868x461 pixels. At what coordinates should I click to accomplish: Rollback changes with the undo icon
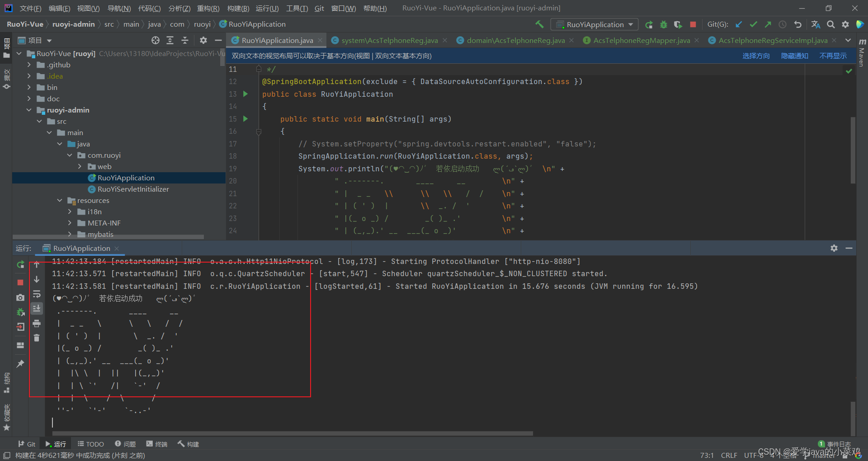(798, 24)
